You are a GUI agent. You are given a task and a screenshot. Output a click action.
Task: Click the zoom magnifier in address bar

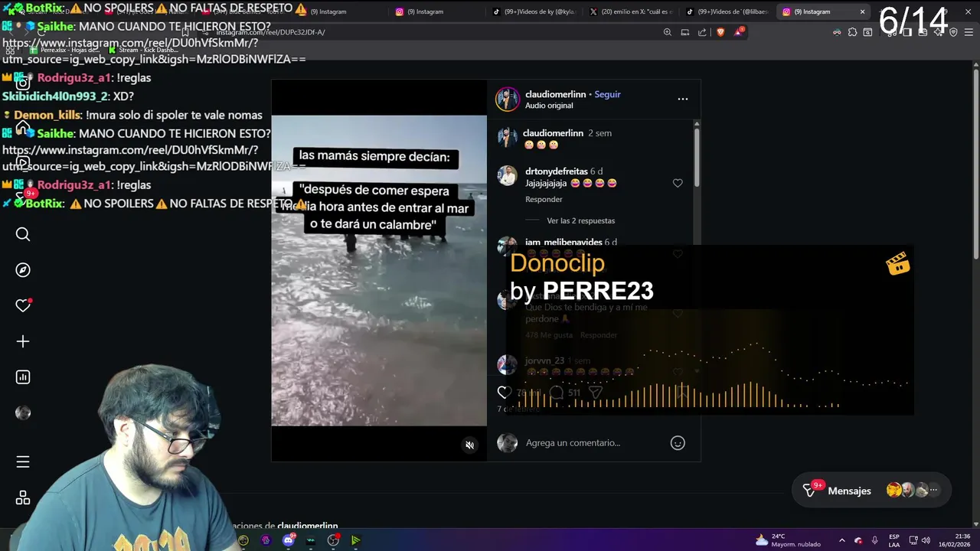click(667, 32)
